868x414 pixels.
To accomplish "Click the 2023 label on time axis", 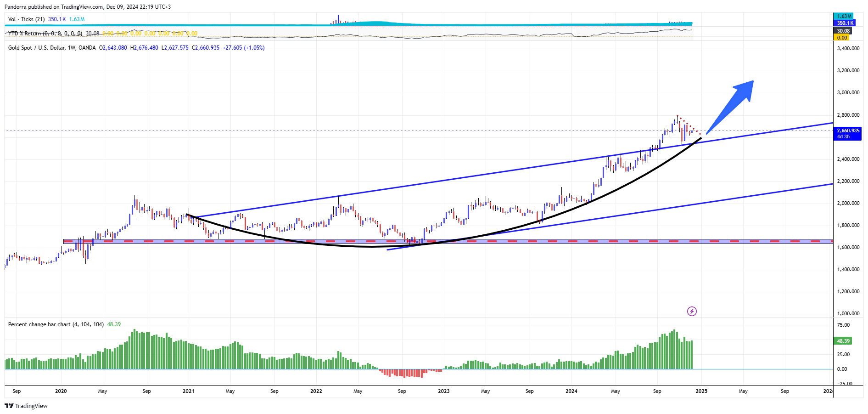I will point(444,391).
